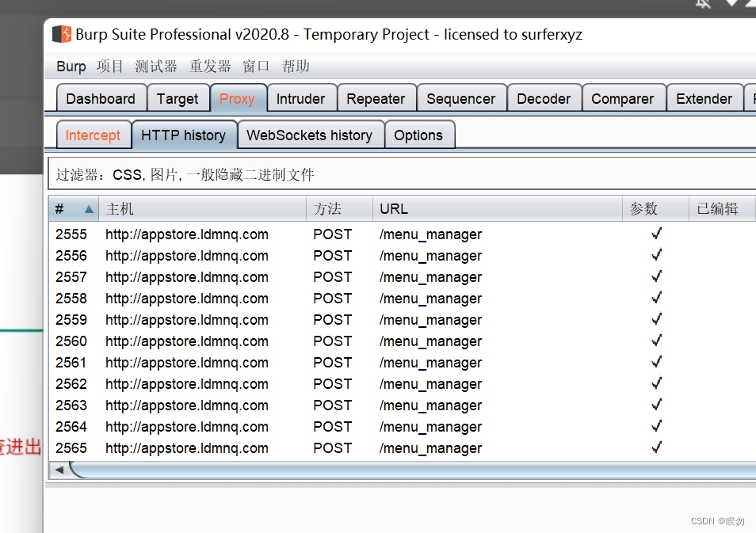Screen dimensions: 756x533
Task: Click the POST method in row 2564
Action: (x=332, y=427)
